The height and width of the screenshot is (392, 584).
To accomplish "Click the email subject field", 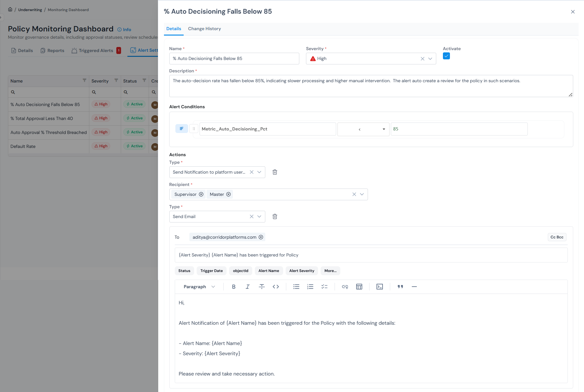I will tap(371, 255).
